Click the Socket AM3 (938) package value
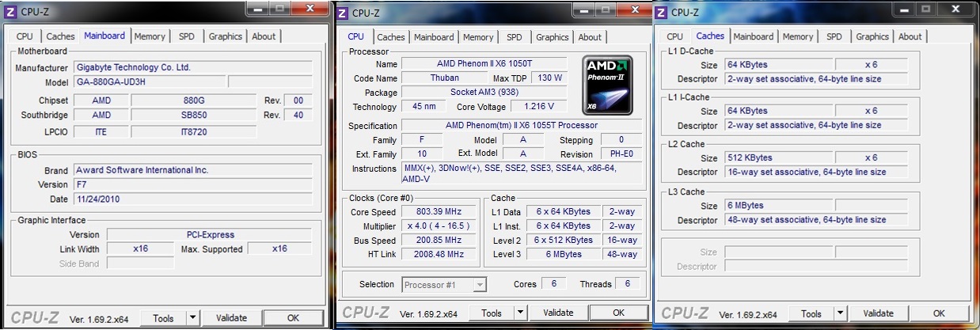The height and width of the screenshot is (330, 980). click(484, 93)
